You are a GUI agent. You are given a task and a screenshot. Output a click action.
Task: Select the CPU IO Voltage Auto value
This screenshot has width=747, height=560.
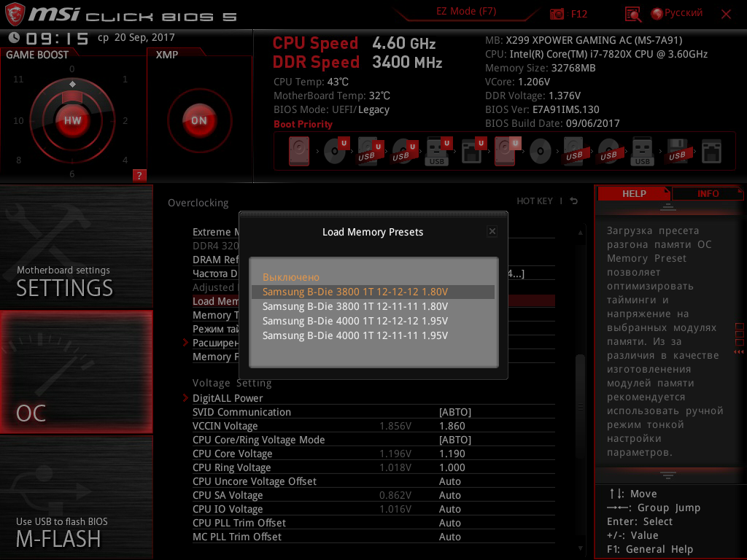[449, 508]
